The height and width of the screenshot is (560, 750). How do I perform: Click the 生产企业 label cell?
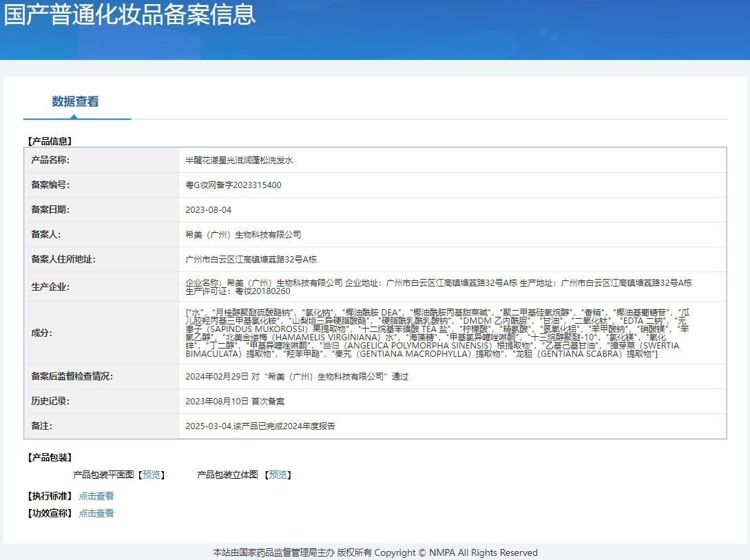point(101,287)
